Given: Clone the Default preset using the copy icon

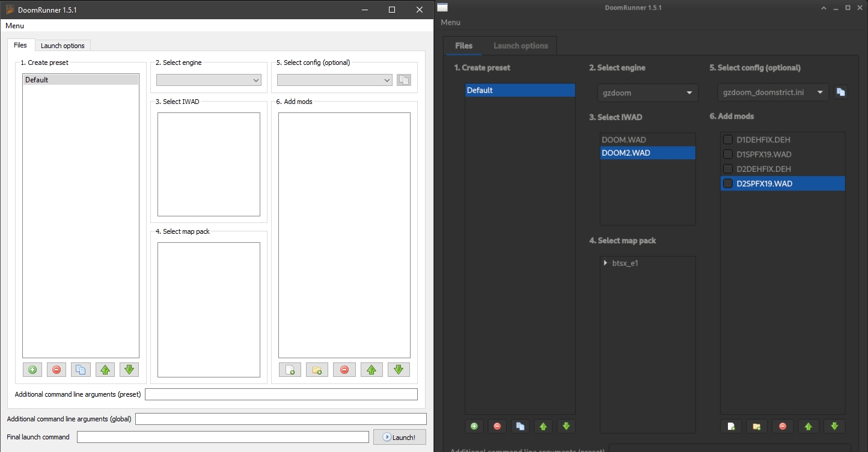Looking at the screenshot, I should (x=520, y=426).
